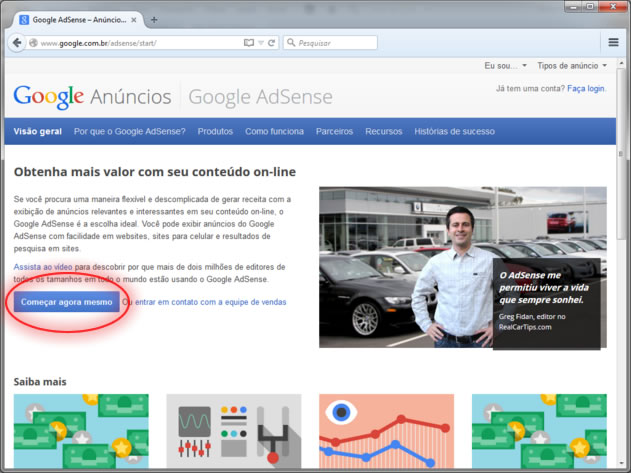Viewport: 631px width, 473px height.
Task: Click the 'Google AdSense' header title
Action: 260,97
